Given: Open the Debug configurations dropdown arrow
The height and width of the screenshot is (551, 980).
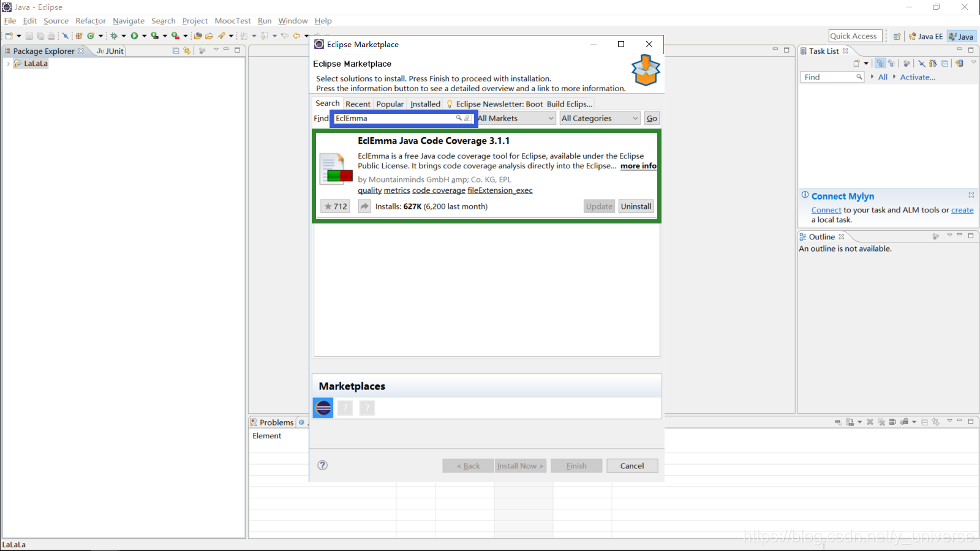Looking at the screenshot, I should click(x=124, y=36).
